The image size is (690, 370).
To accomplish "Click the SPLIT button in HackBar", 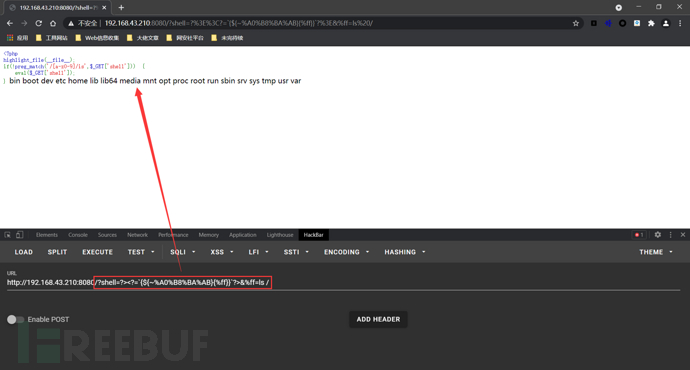I will [x=57, y=252].
